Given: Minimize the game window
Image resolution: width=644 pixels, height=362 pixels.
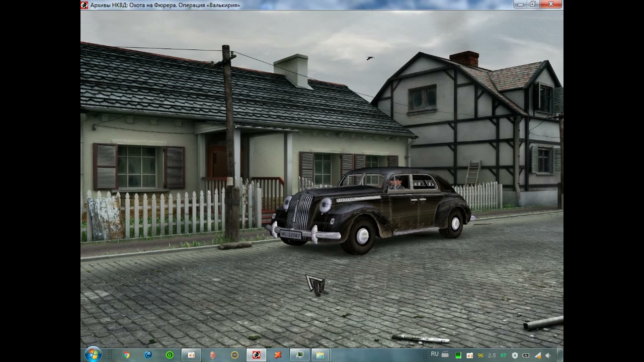Looking at the screenshot, I should point(520,5).
